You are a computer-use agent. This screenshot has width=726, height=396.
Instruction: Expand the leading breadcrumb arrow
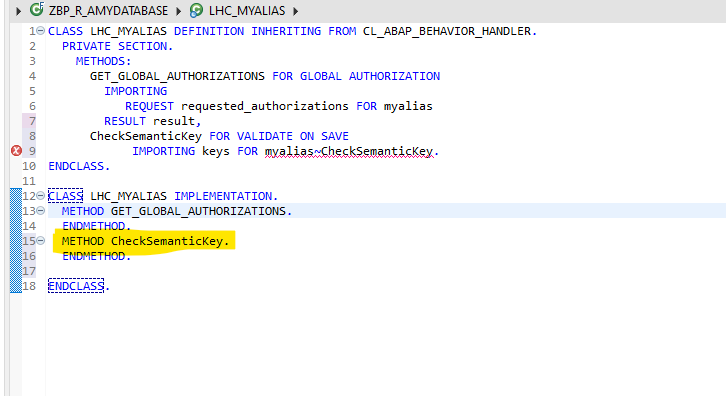coord(18,11)
